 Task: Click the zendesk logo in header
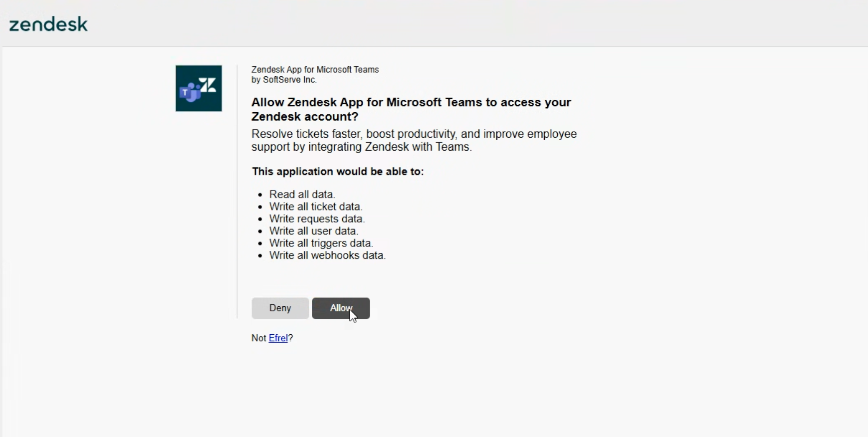point(48,24)
